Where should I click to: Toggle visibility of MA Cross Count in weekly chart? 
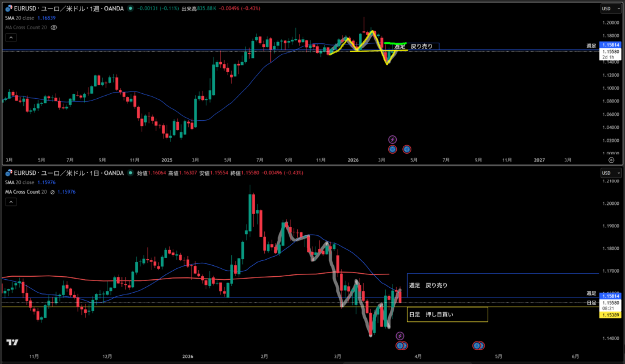(x=54, y=27)
